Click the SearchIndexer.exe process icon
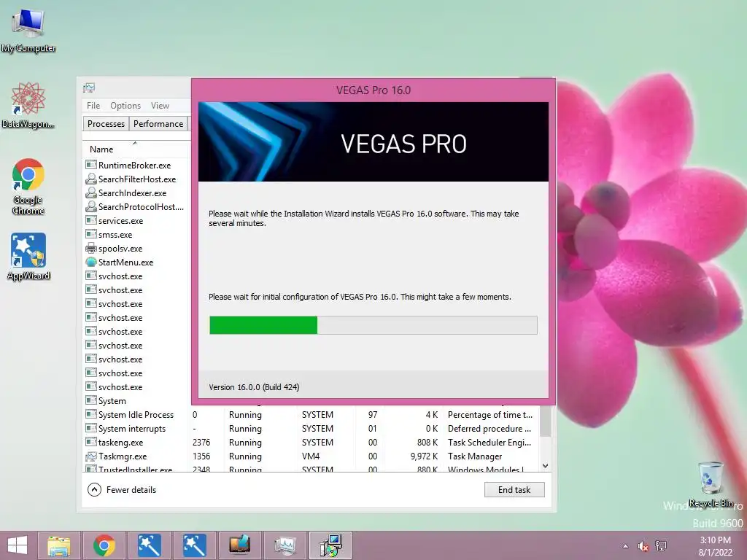The width and height of the screenshot is (747, 560). point(91,192)
